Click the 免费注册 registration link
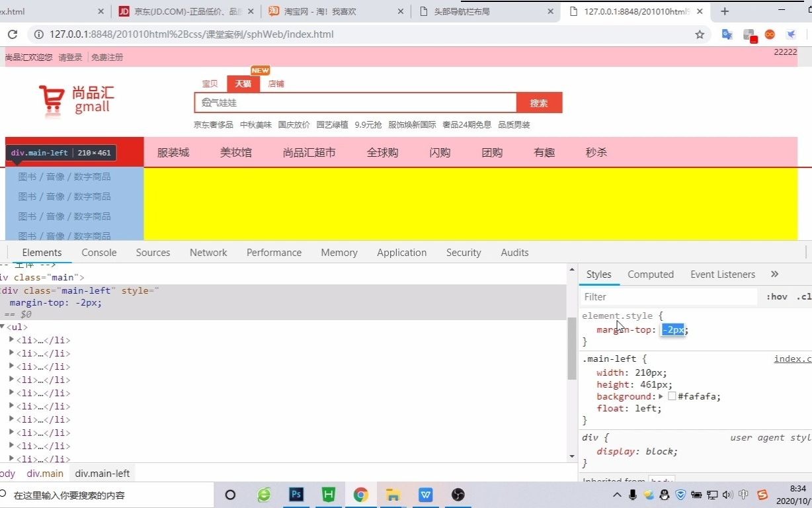812x508 pixels. 107,58
